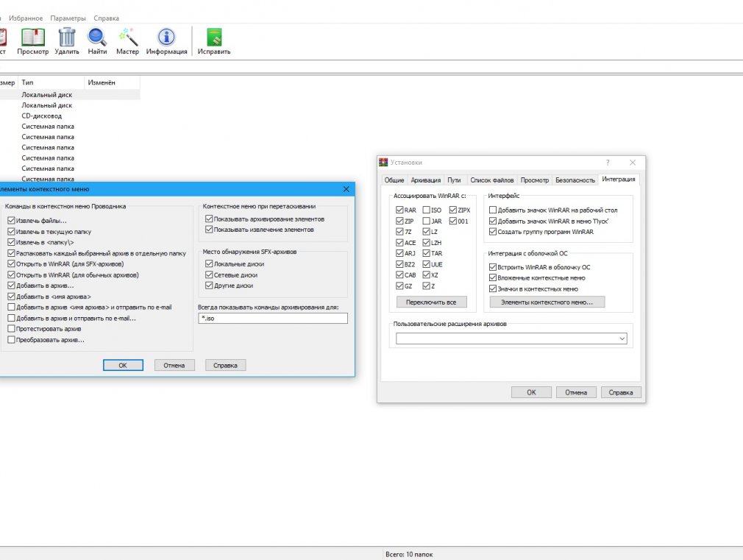Toggle 'Создать группу программ WinRAR' checkbox
This screenshot has width=743, height=560.
(x=493, y=231)
